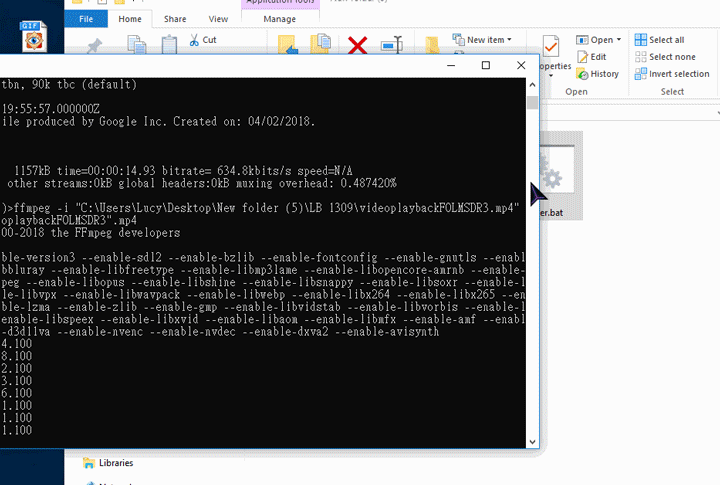Click the 'muxing overhead: 0.487420%' text

317,183
